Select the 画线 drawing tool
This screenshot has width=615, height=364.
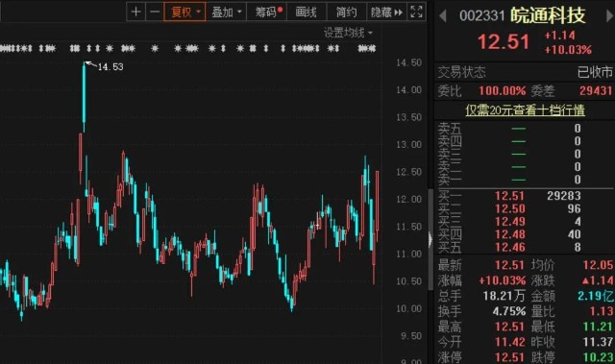[307, 12]
